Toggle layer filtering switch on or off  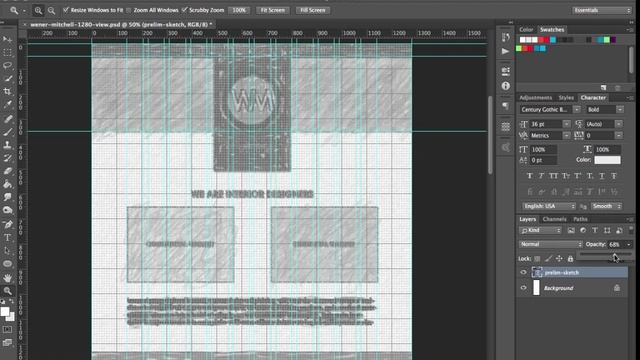(x=631, y=230)
